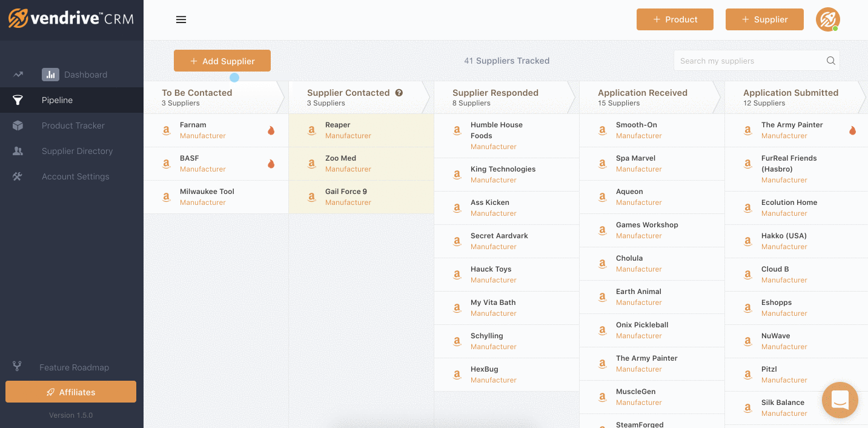Open the Supplier Directory page

77,151
